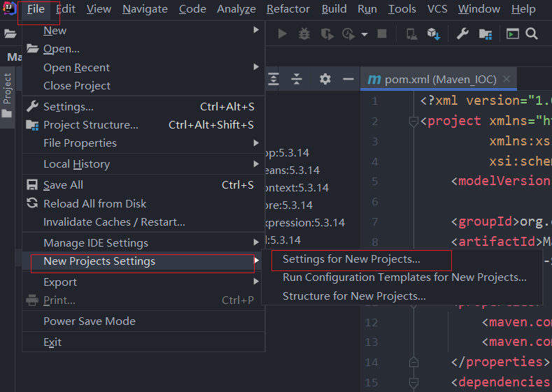Expand Manage IDE Settings submenu

143,243
